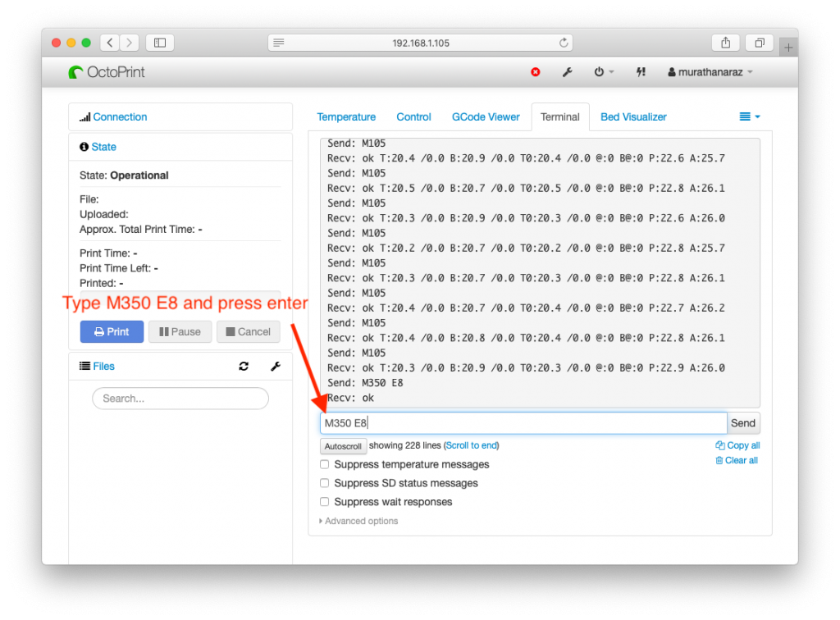
Task: Click the terminal command input field
Action: [x=523, y=423]
